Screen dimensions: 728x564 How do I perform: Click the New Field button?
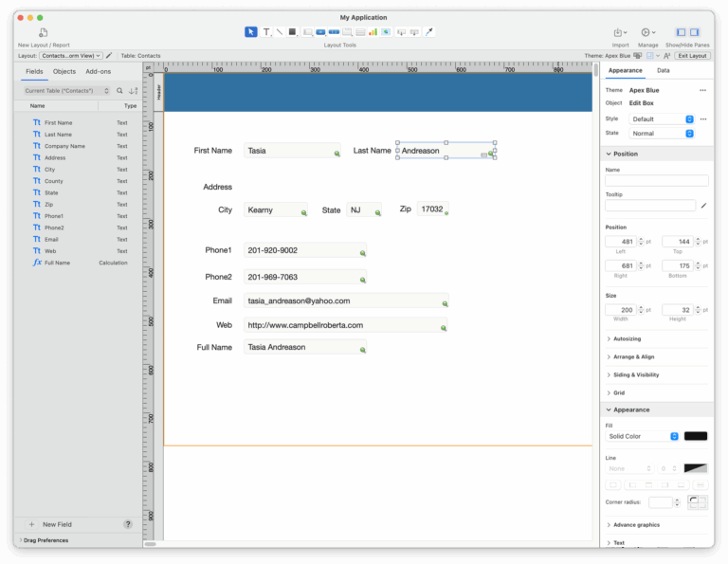50,524
